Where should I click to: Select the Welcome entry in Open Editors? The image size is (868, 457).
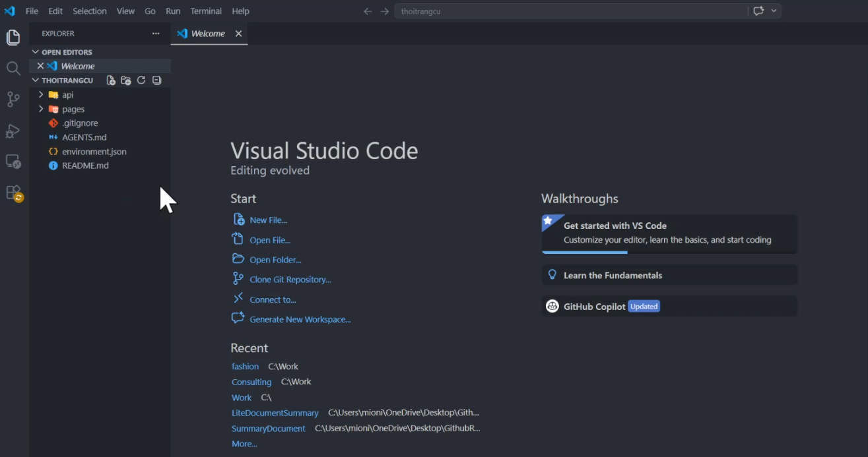100,66
